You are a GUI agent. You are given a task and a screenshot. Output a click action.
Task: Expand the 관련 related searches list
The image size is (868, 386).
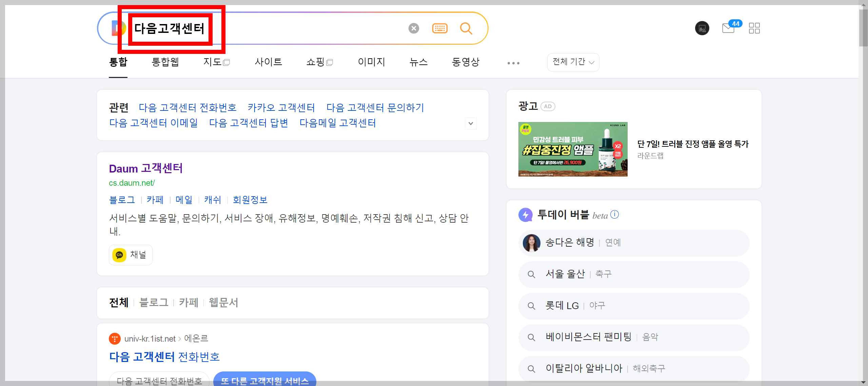pos(471,123)
